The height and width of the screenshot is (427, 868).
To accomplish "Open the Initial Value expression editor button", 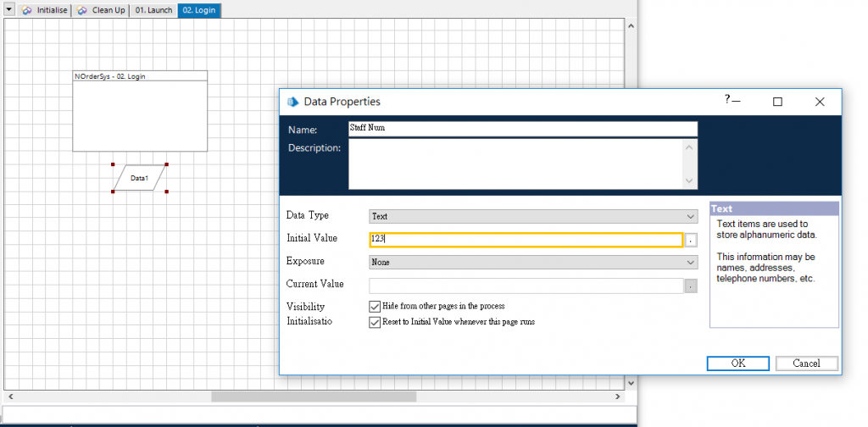I will click(691, 240).
